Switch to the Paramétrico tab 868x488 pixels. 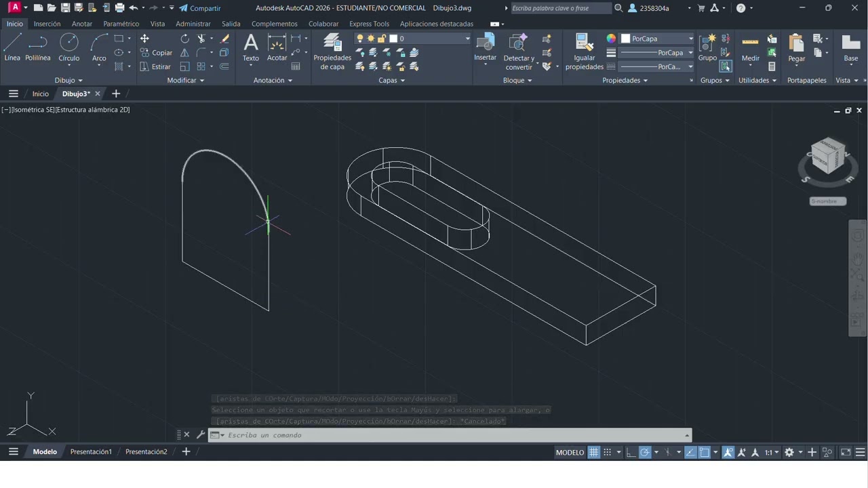[121, 24]
